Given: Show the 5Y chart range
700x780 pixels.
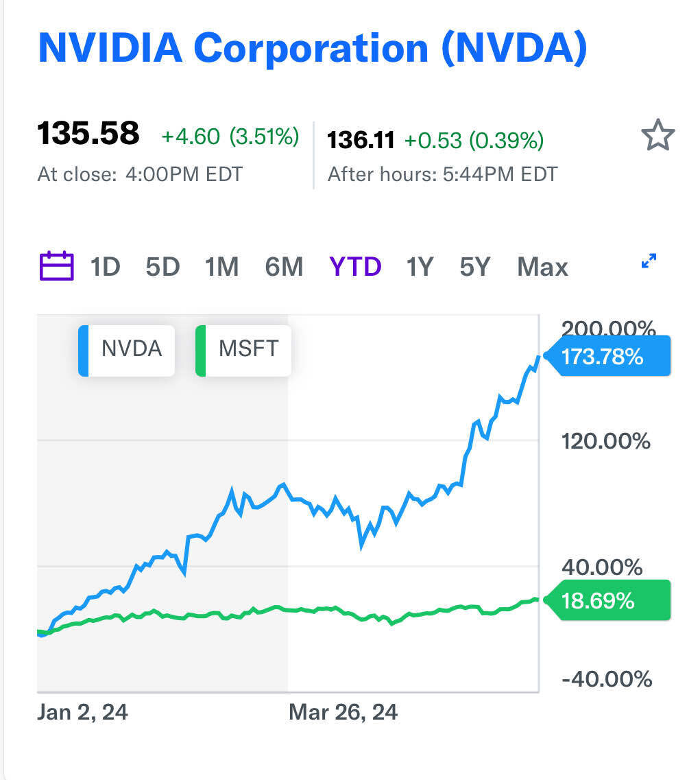Looking at the screenshot, I should point(476,266).
